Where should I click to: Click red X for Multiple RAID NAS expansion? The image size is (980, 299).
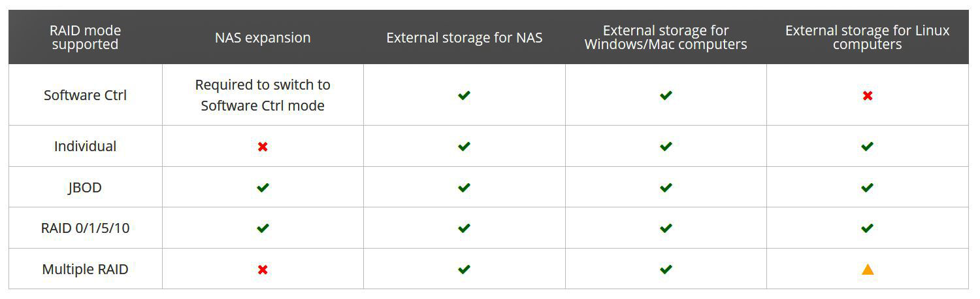click(263, 269)
